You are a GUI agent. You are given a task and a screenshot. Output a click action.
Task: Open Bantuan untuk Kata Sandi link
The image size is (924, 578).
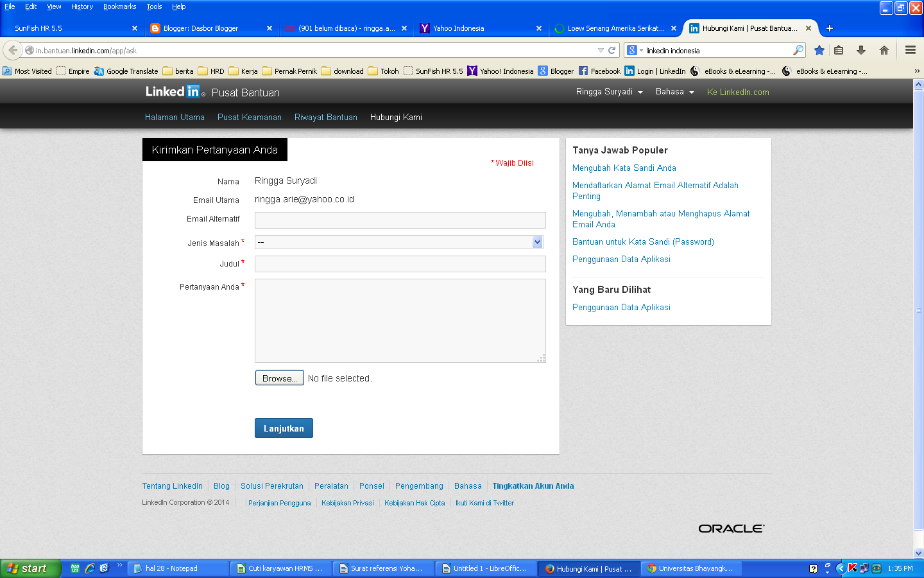tap(643, 241)
